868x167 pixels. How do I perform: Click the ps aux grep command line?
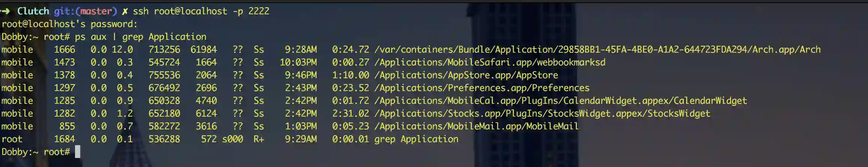point(141,37)
